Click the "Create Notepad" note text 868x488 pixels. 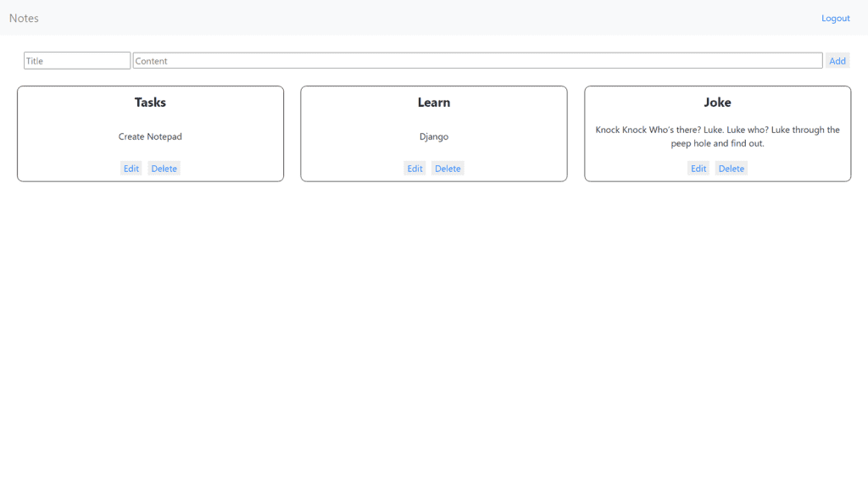(150, 136)
